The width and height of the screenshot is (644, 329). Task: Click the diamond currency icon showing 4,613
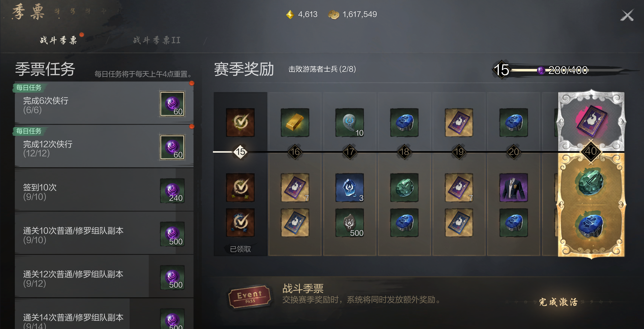(x=290, y=15)
